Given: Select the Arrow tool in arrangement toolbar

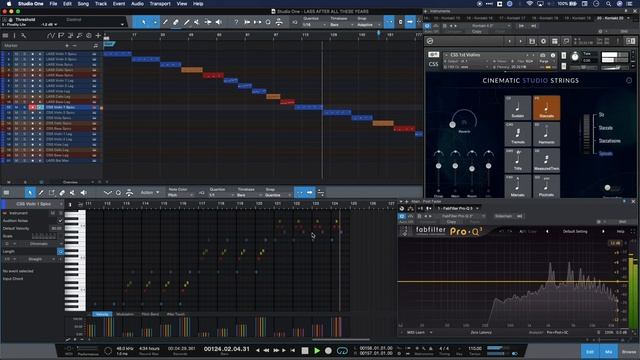Looking at the screenshot, I should click(x=144, y=22).
